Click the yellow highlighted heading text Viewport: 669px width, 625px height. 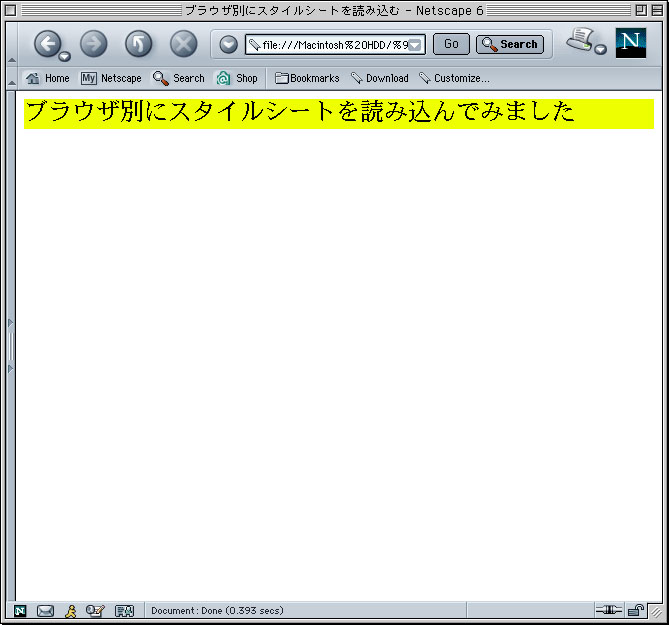coord(300,111)
